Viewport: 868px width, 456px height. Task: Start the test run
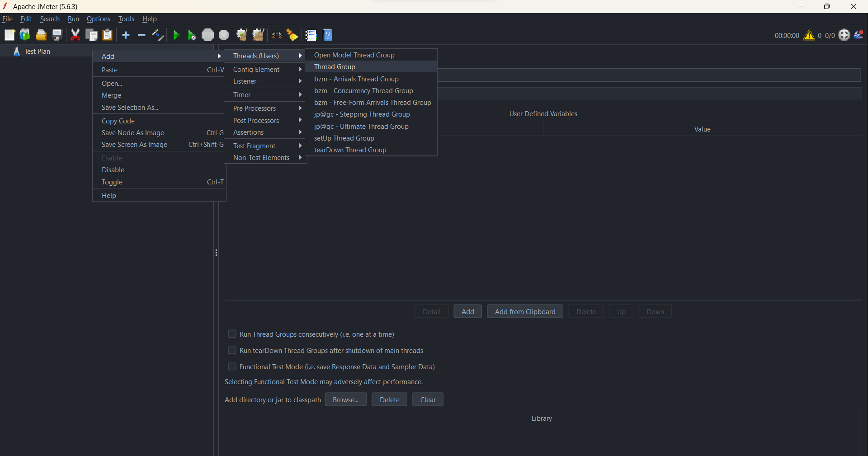coord(176,35)
